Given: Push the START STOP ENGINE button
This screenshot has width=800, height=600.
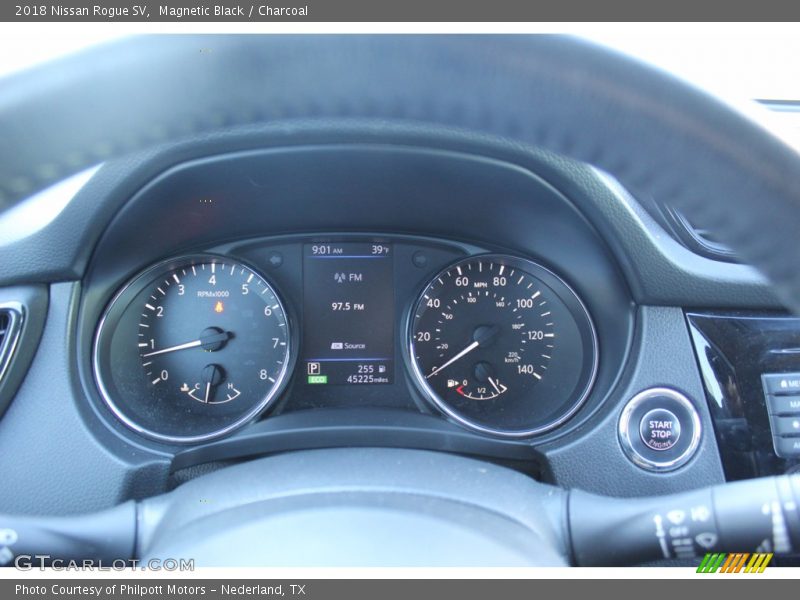Looking at the screenshot, I should point(660,430).
